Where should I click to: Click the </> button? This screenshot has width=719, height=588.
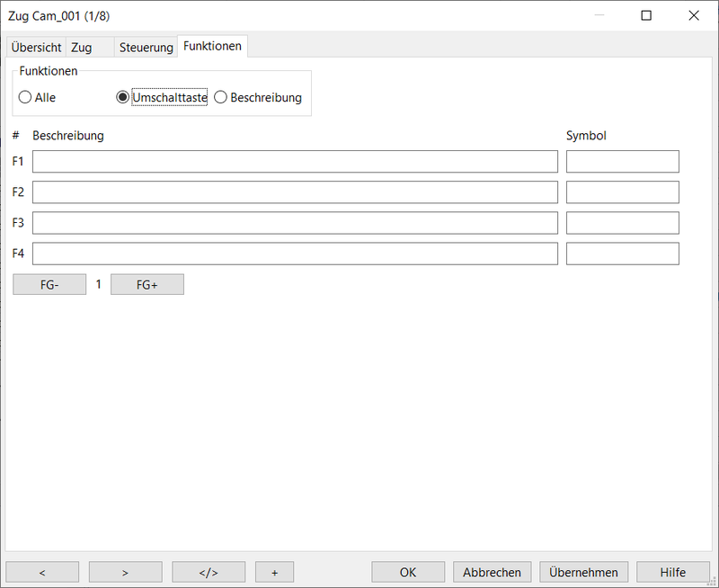point(209,572)
